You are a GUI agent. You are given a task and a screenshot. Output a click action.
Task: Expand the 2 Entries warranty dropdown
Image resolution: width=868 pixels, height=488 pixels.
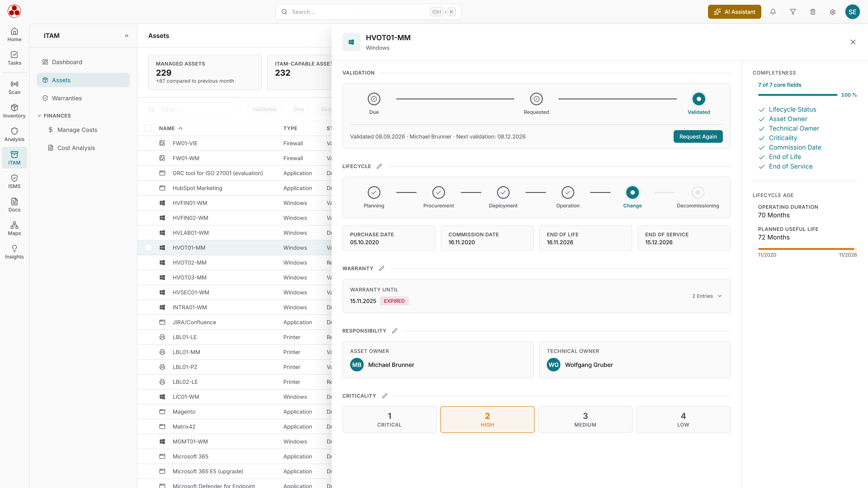(x=707, y=296)
